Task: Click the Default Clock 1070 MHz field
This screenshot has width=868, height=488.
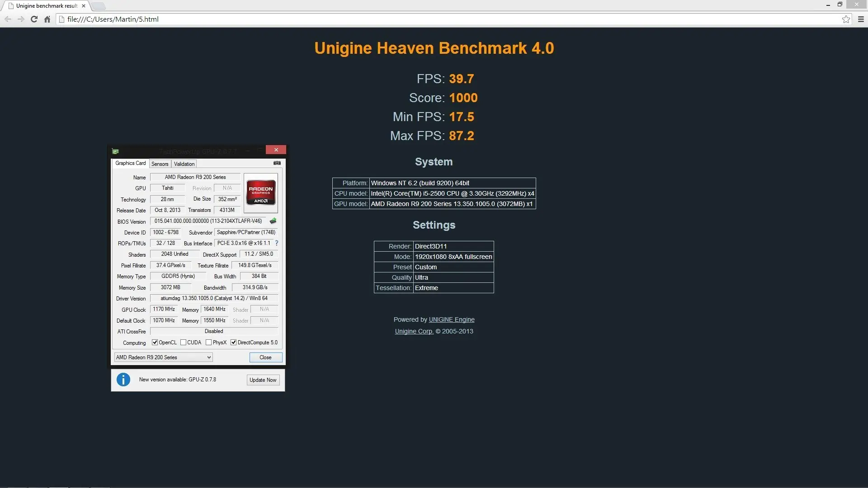Action: (164, 320)
